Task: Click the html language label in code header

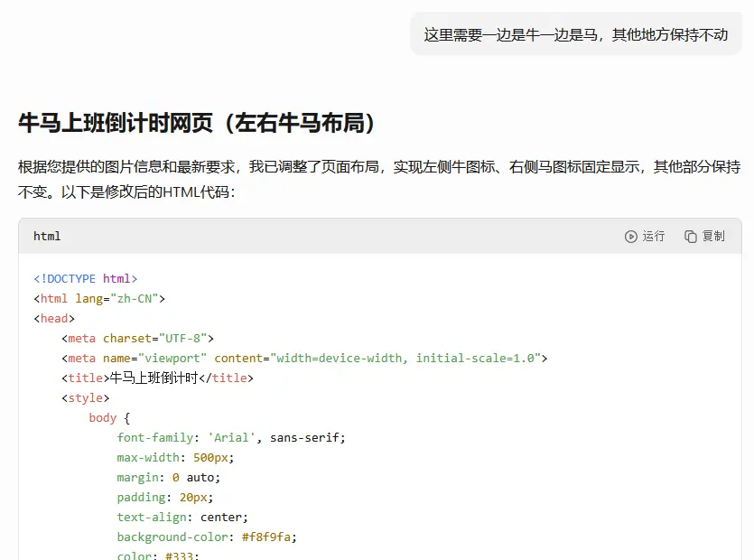Action: coord(47,237)
